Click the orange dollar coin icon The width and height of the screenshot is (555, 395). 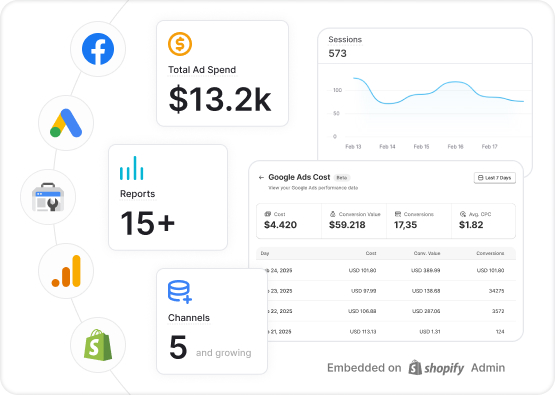click(x=180, y=44)
